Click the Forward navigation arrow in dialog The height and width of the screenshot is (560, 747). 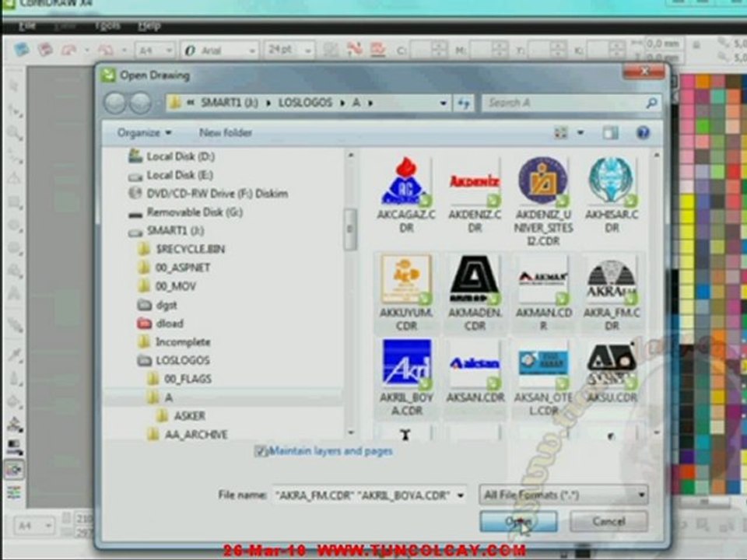141,103
